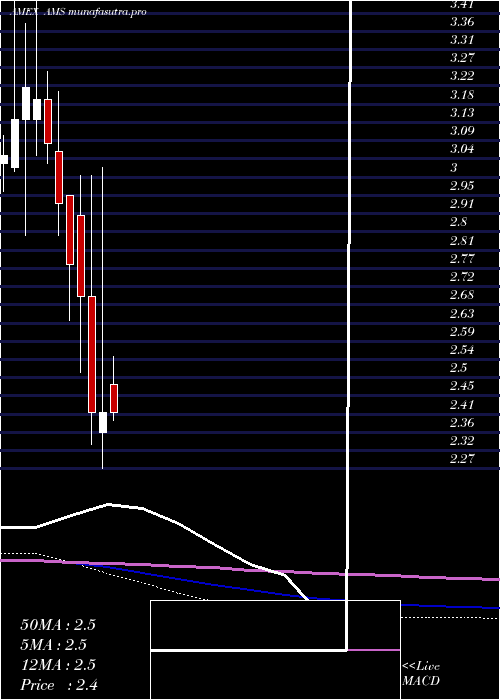The height and width of the screenshot is (700, 500).
Task: Click the 2.77 price axis label
Action: click(462, 259)
